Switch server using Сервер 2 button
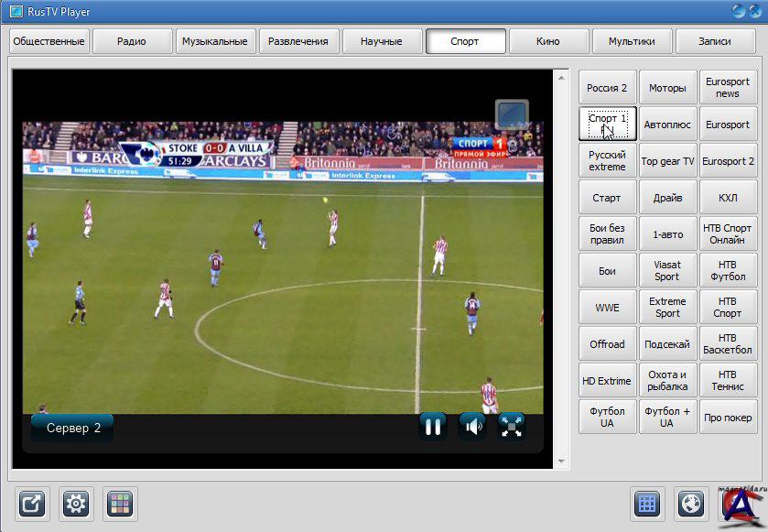Image resolution: width=768 pixels, height=532 pixels. pos(73,428)
